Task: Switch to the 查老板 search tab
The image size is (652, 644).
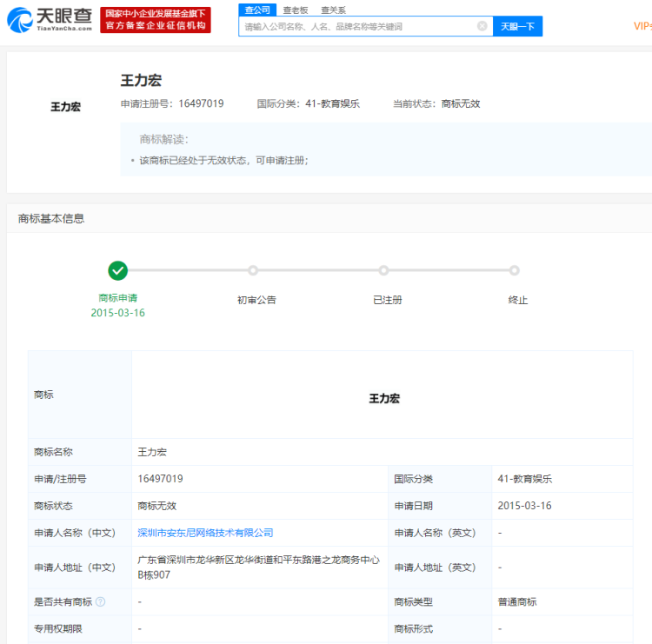Action: (x=296, y=10)
